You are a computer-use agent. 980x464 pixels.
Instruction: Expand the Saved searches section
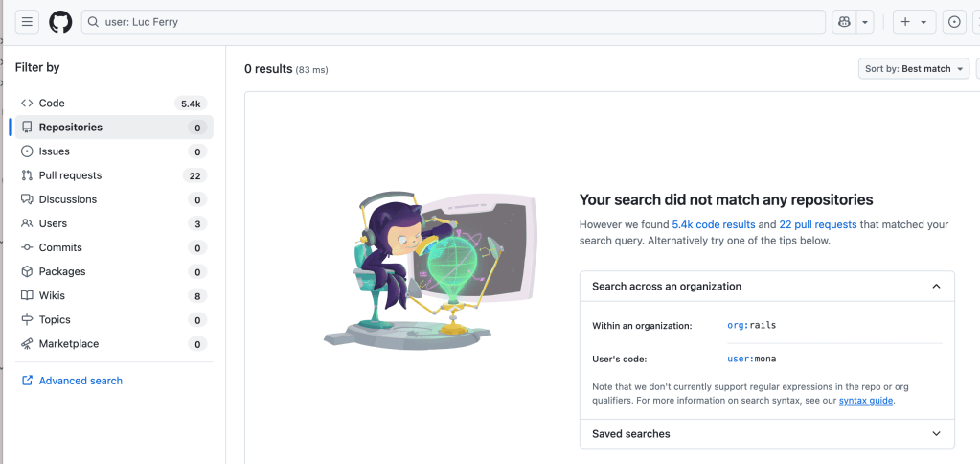click(x=936, y=434)
